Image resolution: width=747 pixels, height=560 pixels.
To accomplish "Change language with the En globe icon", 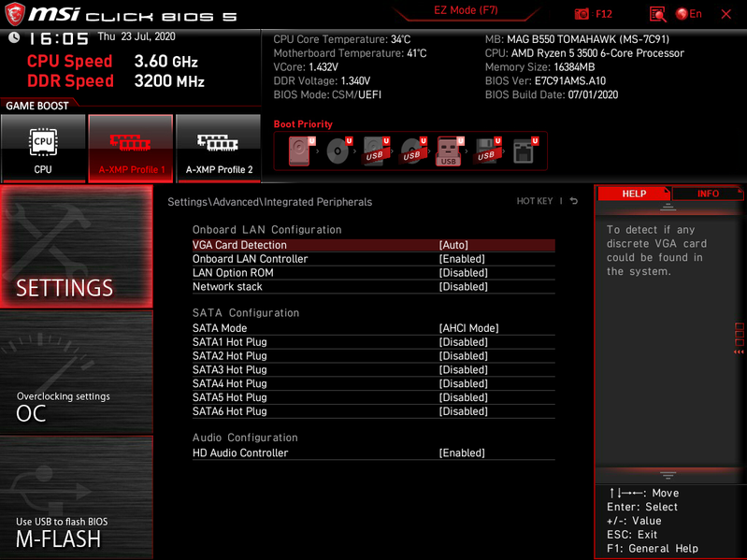I will point(689,14).
